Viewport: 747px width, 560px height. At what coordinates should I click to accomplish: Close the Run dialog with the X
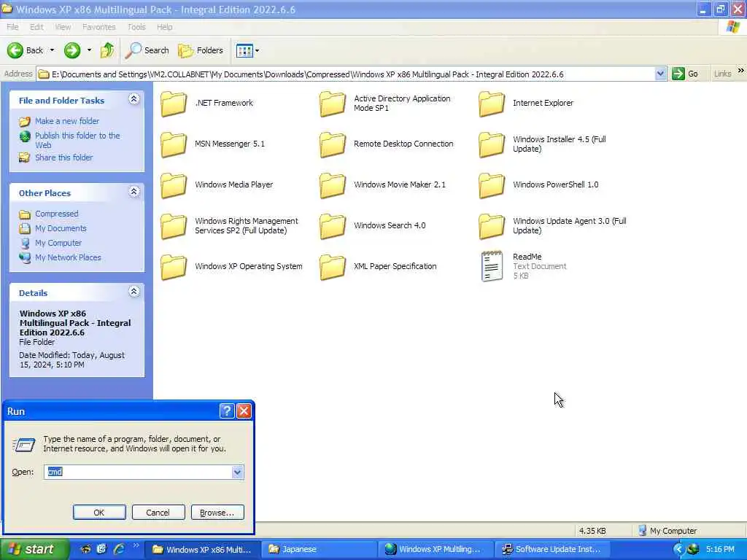click(x=244, y=411)
